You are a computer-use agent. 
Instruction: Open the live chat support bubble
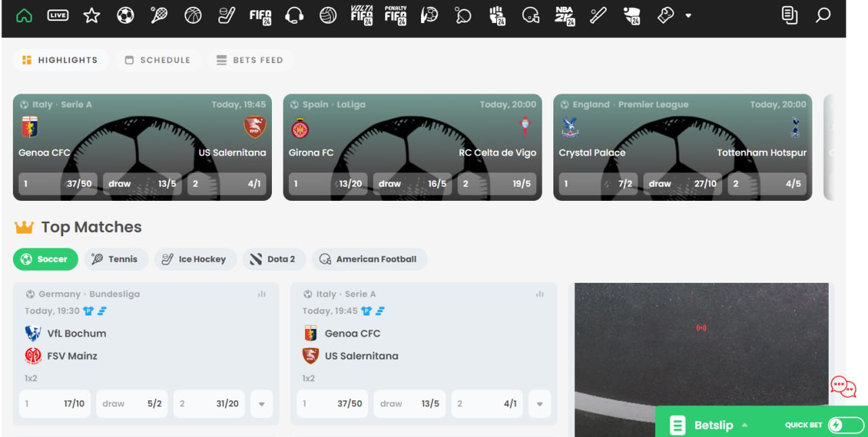(843, 387)
